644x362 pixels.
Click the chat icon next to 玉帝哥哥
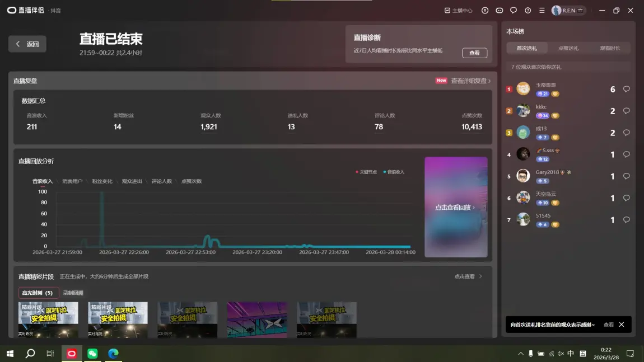tap(626, 89)
